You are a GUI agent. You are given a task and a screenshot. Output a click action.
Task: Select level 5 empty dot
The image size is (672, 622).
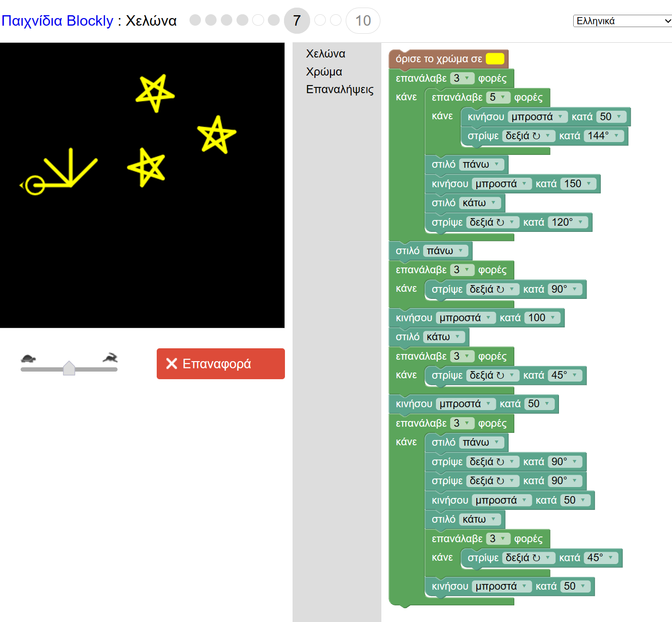point(258,20)
